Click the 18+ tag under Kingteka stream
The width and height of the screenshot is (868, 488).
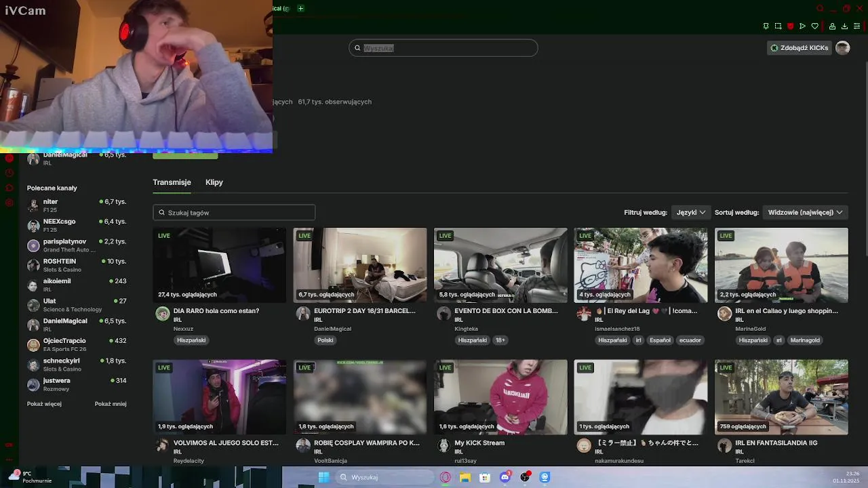coord(500,340)
